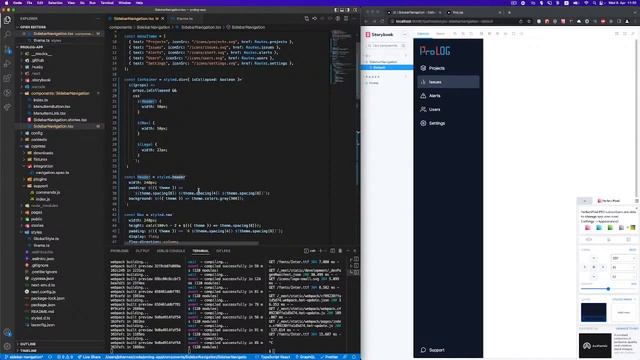Open the Storybook sidebar options menu
640x360 pixels.
tap(404, 35)
